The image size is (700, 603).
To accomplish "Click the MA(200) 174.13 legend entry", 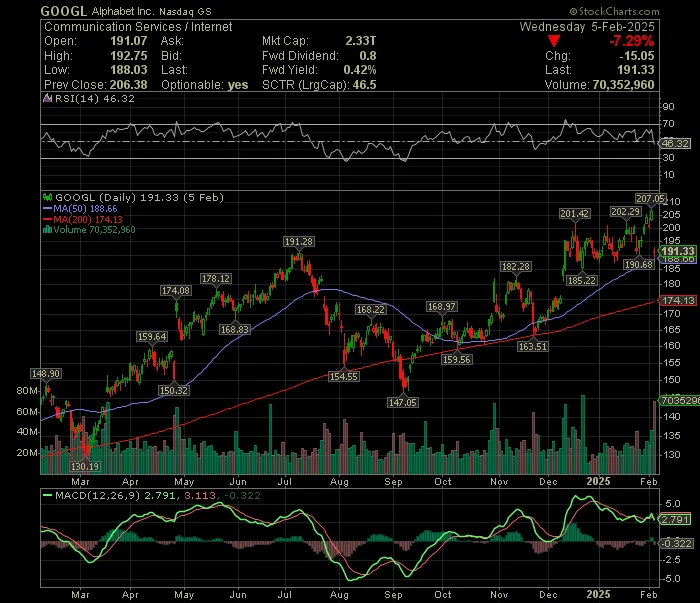I will (83, 220).
